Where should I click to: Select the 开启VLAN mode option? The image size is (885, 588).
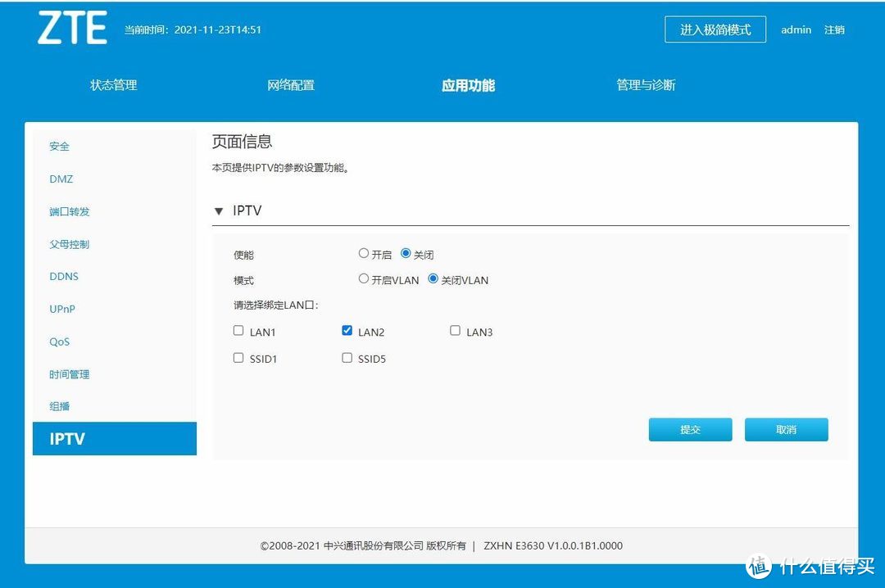click(364, 278)
